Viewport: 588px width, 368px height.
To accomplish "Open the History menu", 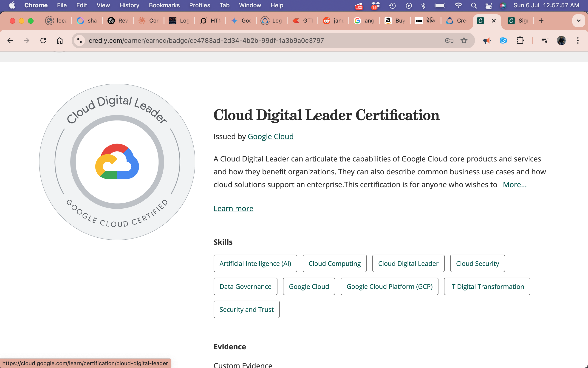I will [x=129, y=5].
